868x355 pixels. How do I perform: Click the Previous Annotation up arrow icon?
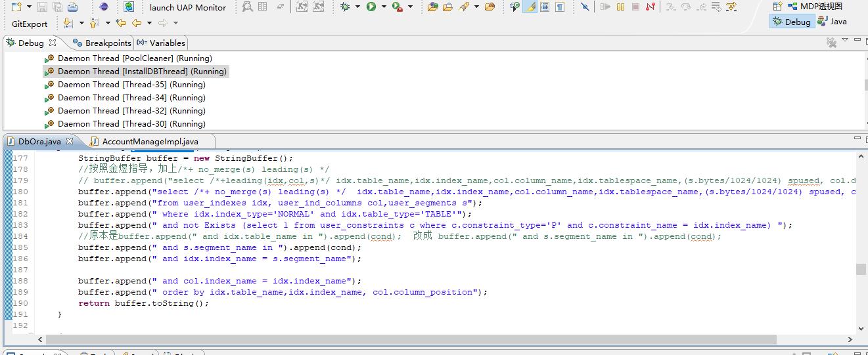coord(94,23)
